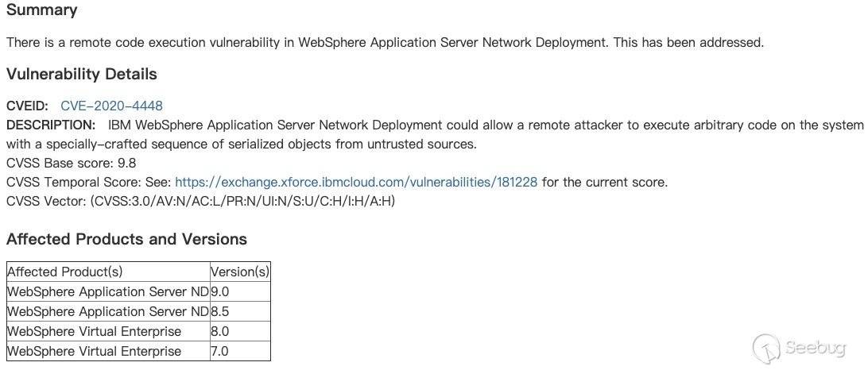
Task: Select the WebSphere Virtual Enterprise 7.0 row
Action: click(94, 351)
